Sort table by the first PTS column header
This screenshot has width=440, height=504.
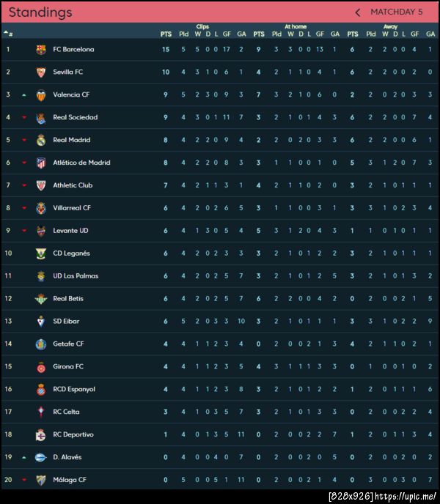166,34
